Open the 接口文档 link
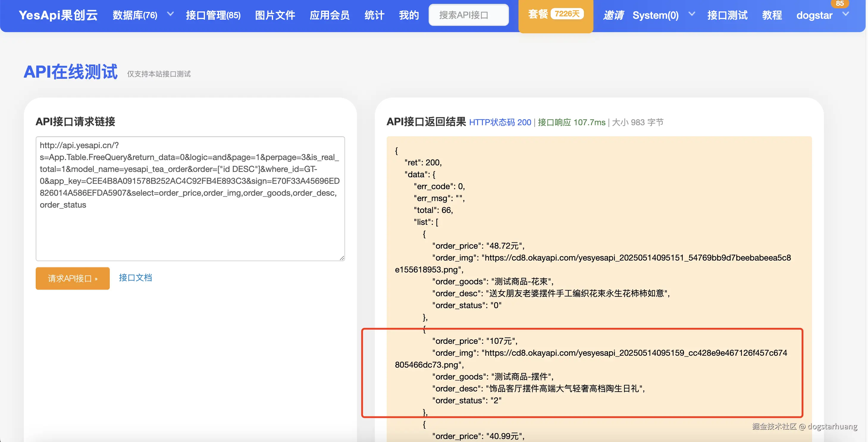 (x=135, y=278)
